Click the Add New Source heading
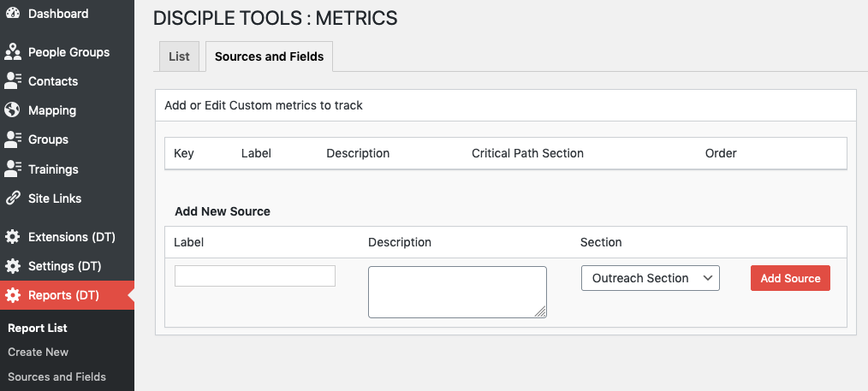Viewport: 868px width, 391px height. click(223, 211)
